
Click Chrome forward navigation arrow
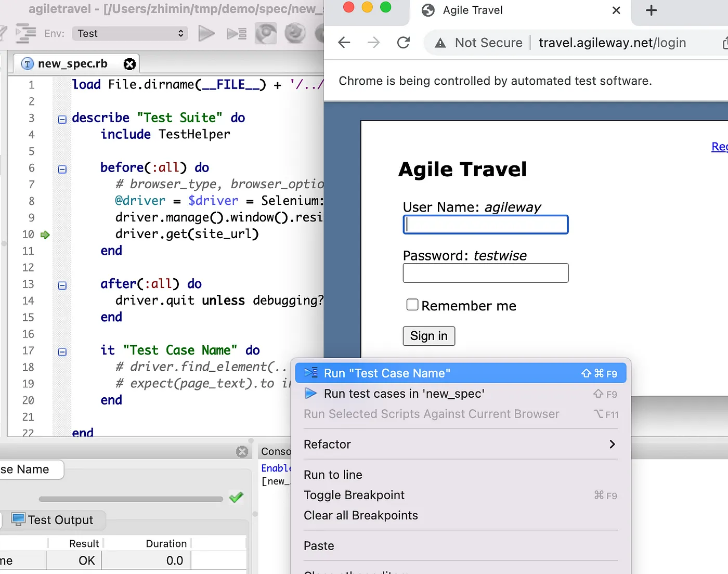click(373, 43)
